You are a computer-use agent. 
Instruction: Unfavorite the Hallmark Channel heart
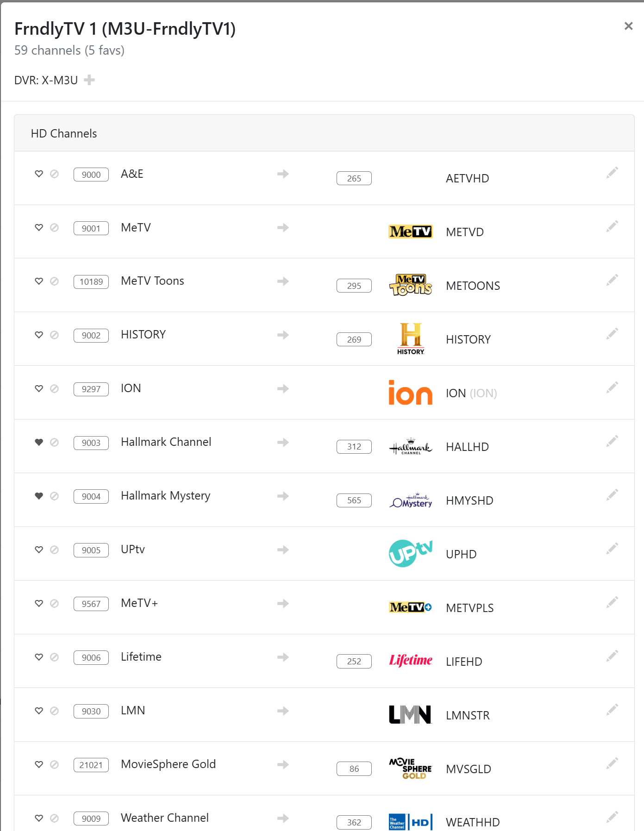click(39, 442)
